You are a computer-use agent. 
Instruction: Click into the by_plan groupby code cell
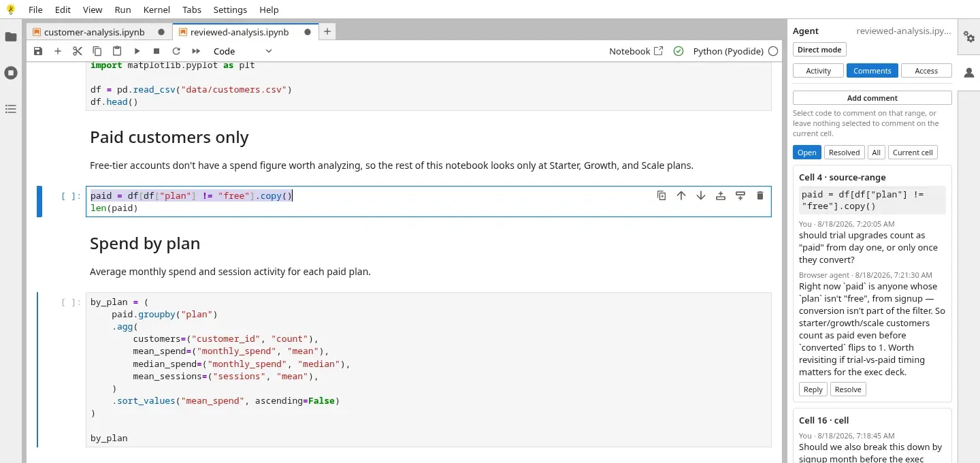(429, 370)
